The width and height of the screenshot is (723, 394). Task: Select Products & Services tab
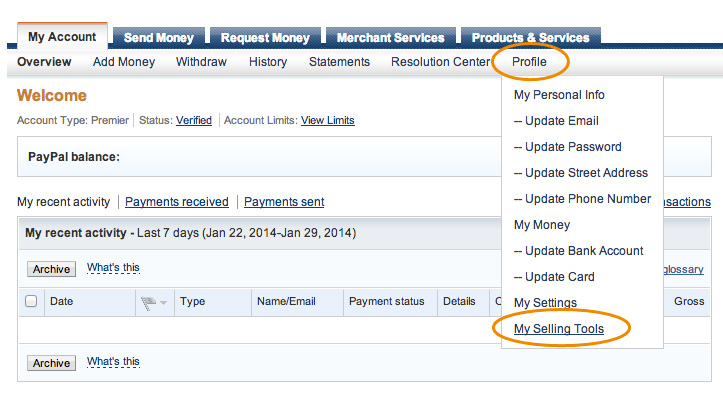[x=530, y=37]
